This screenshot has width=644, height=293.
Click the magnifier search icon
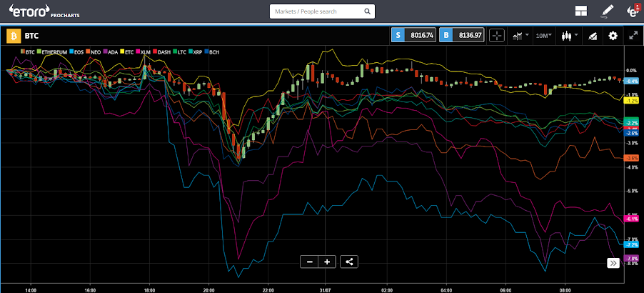(366, 11)
